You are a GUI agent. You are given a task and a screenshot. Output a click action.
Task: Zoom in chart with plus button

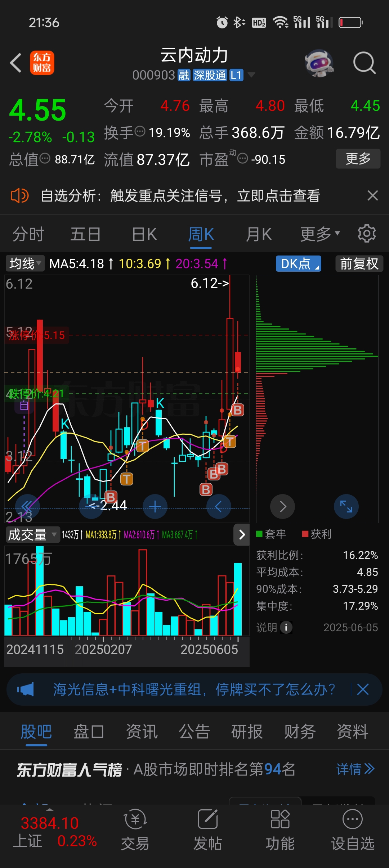(x=155, y=507)
